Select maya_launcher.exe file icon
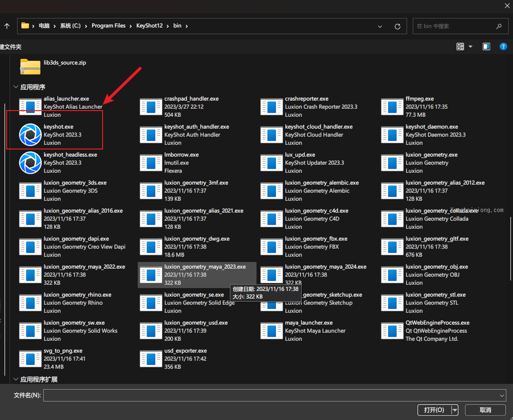 [x=272, y=331]
